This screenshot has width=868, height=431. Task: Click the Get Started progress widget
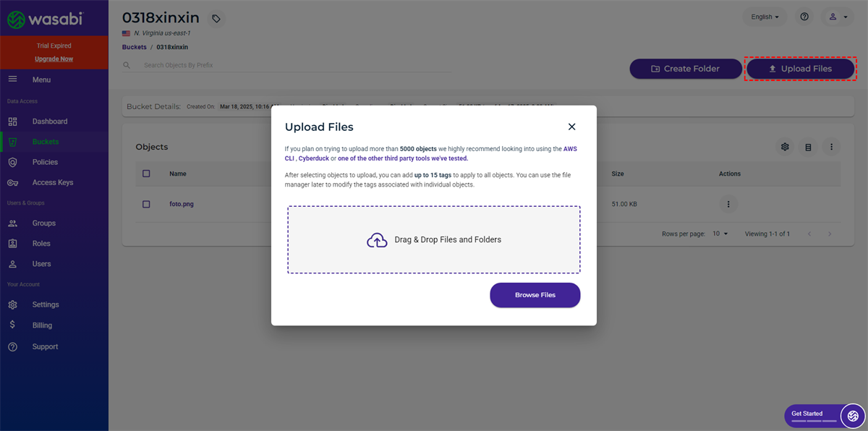point(812,415)
